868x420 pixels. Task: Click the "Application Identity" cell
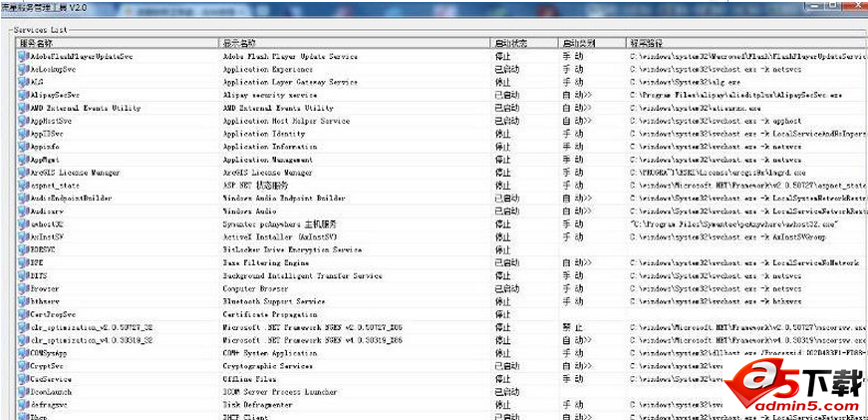[264, 134]
